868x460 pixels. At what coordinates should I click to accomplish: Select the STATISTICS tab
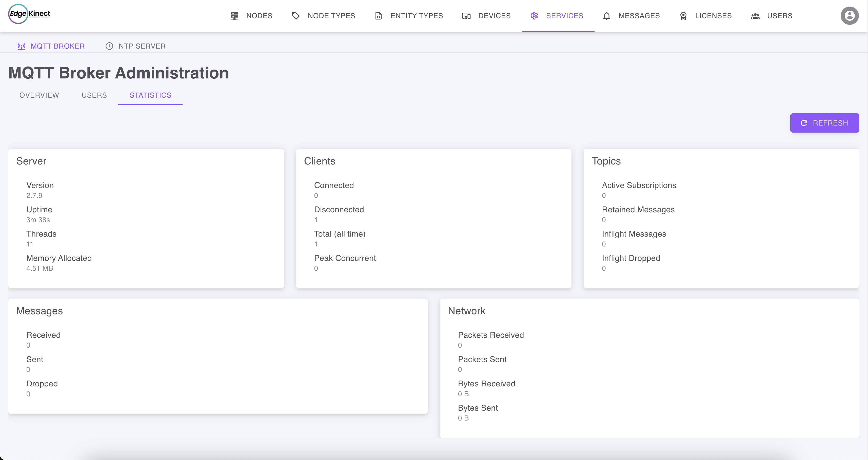[x=150, y=95]
